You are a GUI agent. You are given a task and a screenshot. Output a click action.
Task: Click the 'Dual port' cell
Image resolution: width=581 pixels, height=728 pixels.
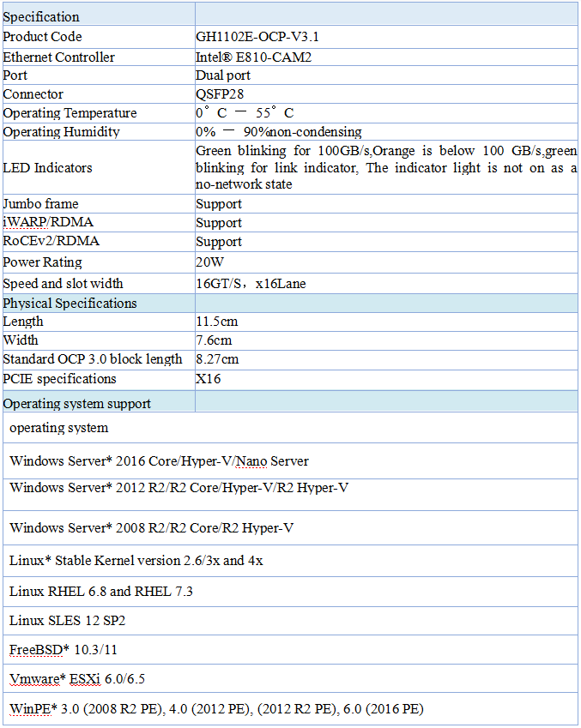[x=223, y=75]
